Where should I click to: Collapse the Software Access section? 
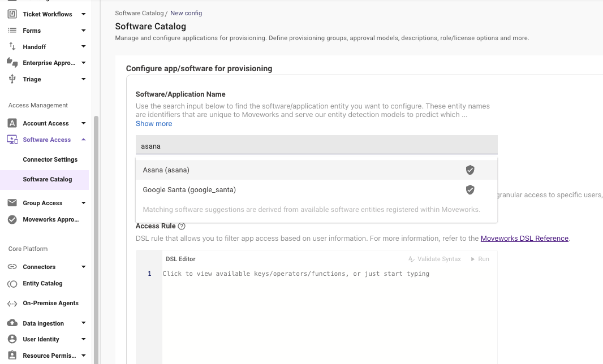83,140
